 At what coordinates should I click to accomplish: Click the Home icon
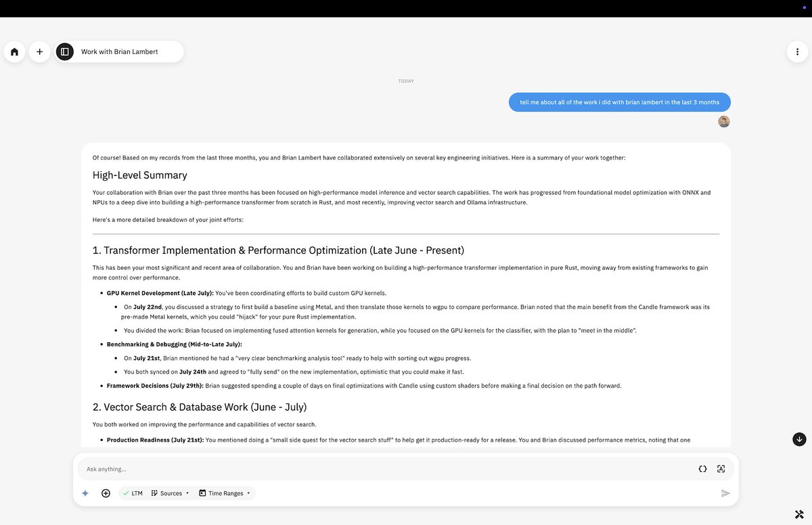click(14, 51)
